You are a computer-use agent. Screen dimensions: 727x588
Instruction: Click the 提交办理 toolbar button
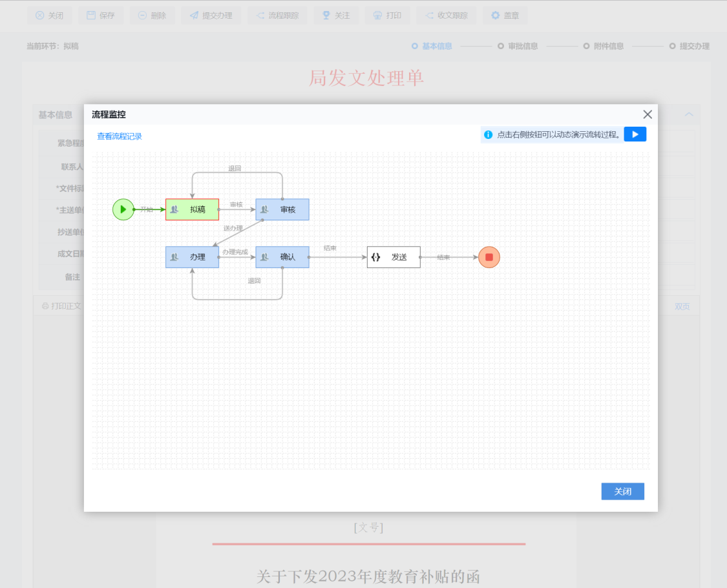(x=211, y=16)
